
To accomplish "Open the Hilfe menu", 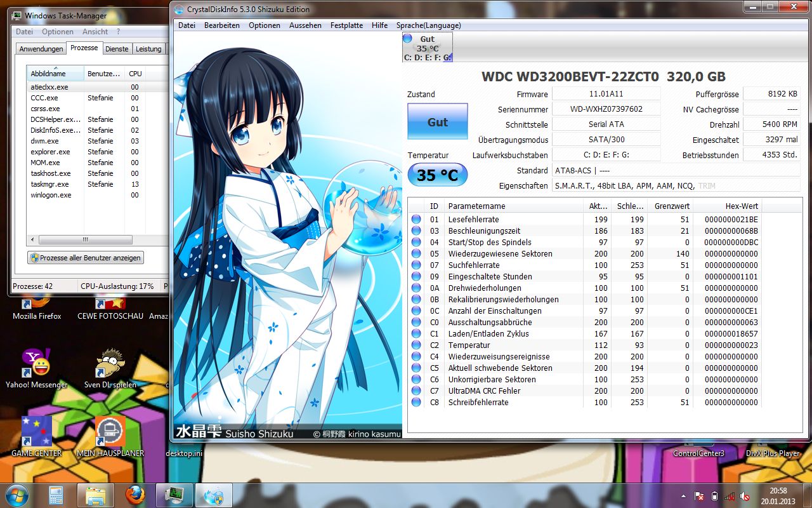I will (380, 25).
